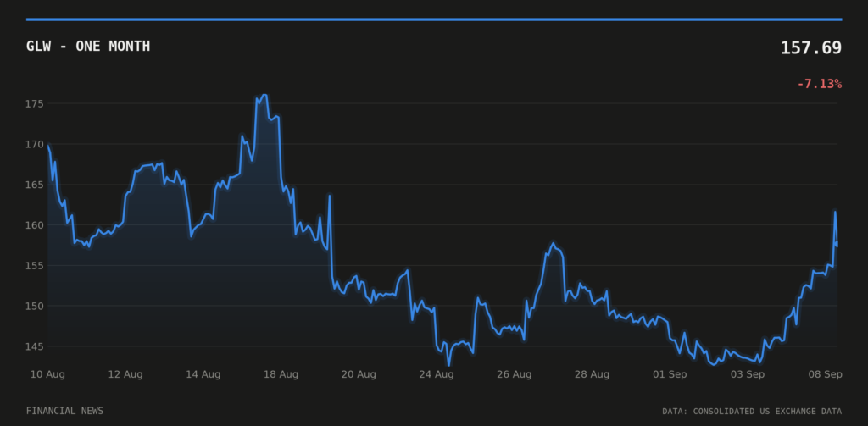Click the 14 Aug date label

(203, 374)
